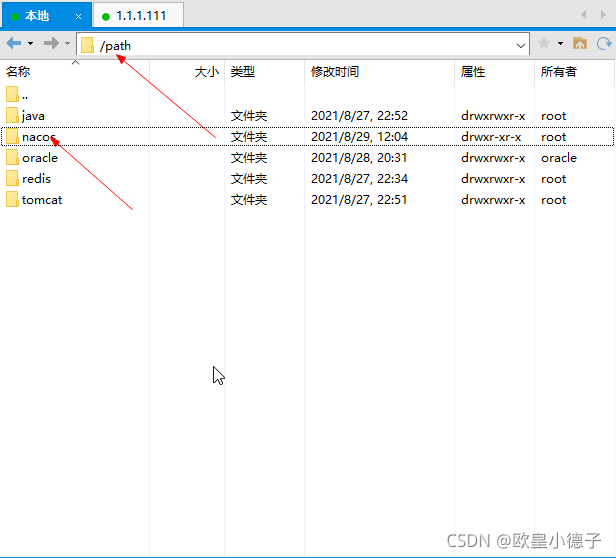Click the back navigation arrow

pyautogui.click(x=14, y=43)
